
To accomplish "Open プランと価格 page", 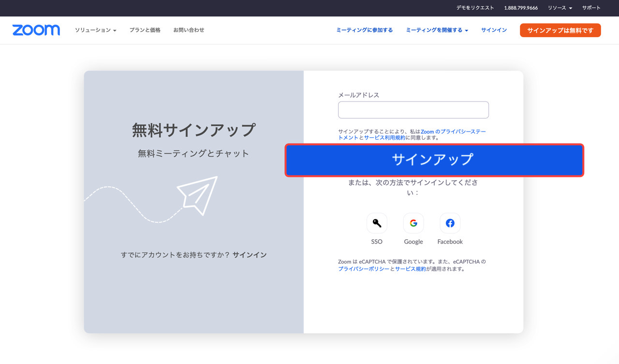I will coord(145,30).
